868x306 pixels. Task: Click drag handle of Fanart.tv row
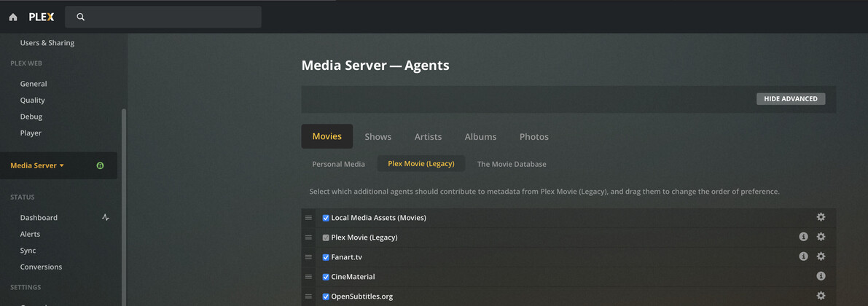click(308, 256)
